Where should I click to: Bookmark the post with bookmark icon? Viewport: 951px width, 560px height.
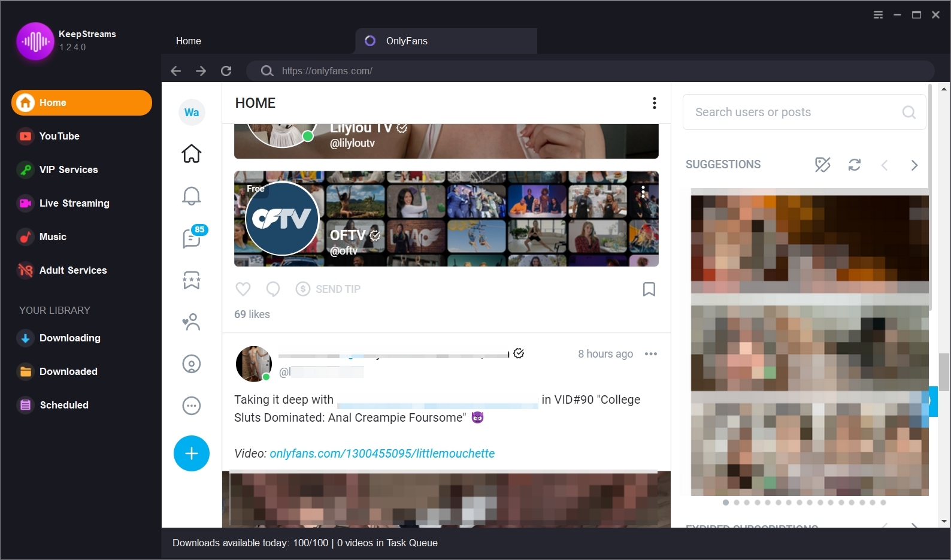click(x=649, y=289)
